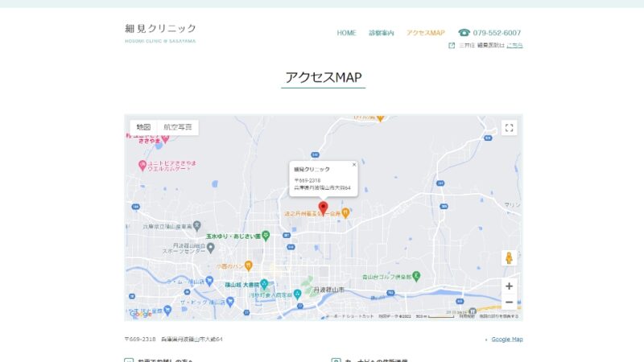Click the Google logo on the map
Image resolution: width=644 pixels, height=362 pixels.
pos(140,314)
